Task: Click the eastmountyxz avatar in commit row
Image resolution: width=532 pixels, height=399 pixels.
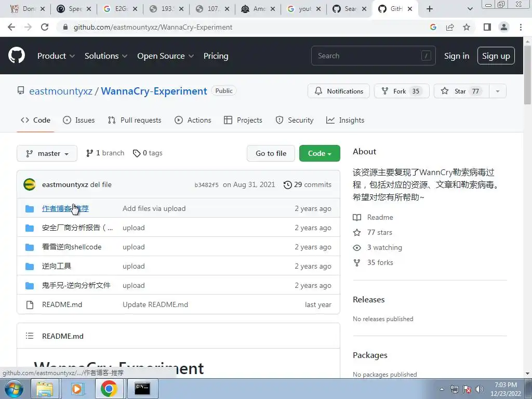Action: (x=30, y=184)
